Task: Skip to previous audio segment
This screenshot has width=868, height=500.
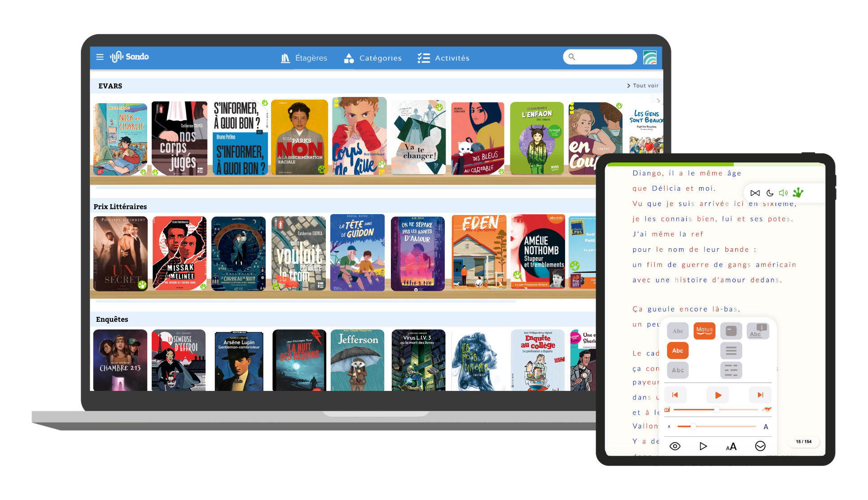Action: point(675,395)
